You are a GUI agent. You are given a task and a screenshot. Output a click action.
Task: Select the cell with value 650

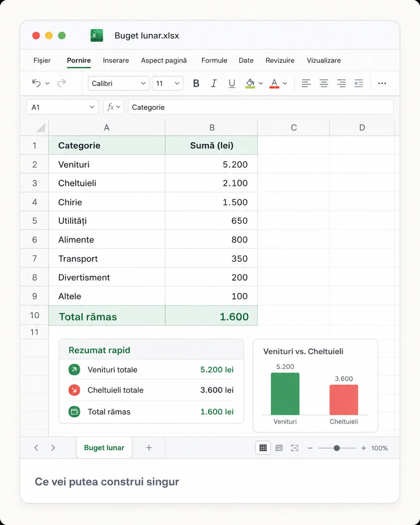(x=212, y=220)
